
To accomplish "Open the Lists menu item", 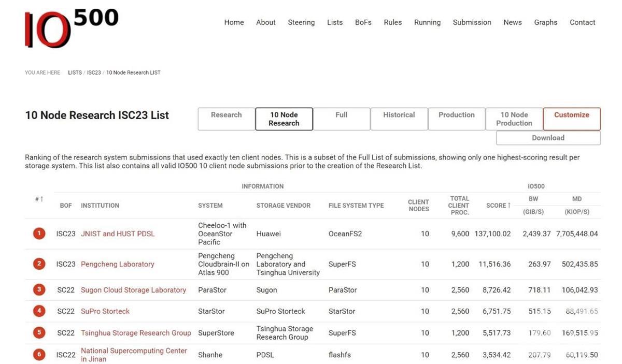I will pyautogui.click(x=334, y=22).
